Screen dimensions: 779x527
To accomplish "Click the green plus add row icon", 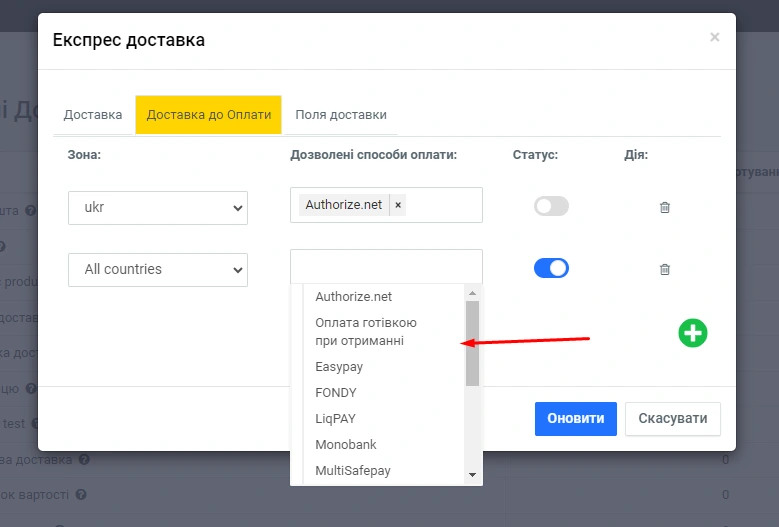I will pos(692,333).
